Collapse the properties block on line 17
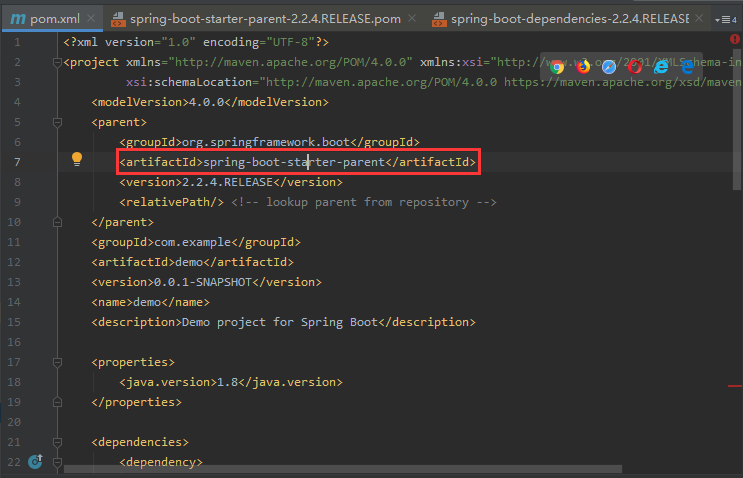The height and width of the screenshot is (478, 743). (57, 362)
